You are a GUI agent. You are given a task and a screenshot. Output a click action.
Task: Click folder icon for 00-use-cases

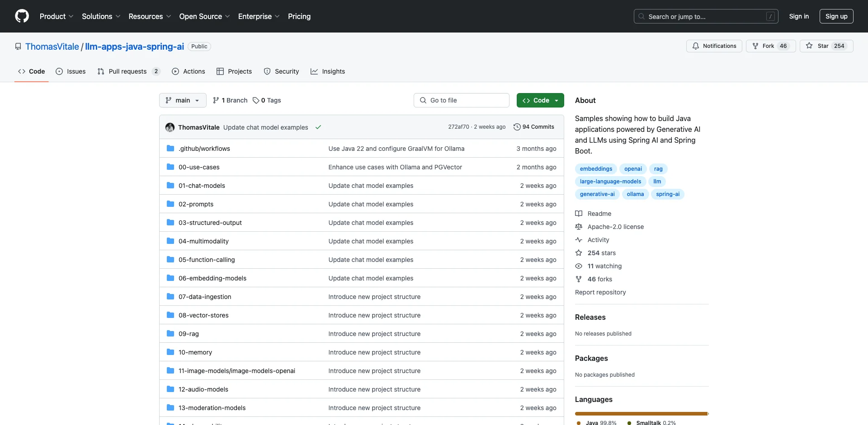tap(170, 167)
